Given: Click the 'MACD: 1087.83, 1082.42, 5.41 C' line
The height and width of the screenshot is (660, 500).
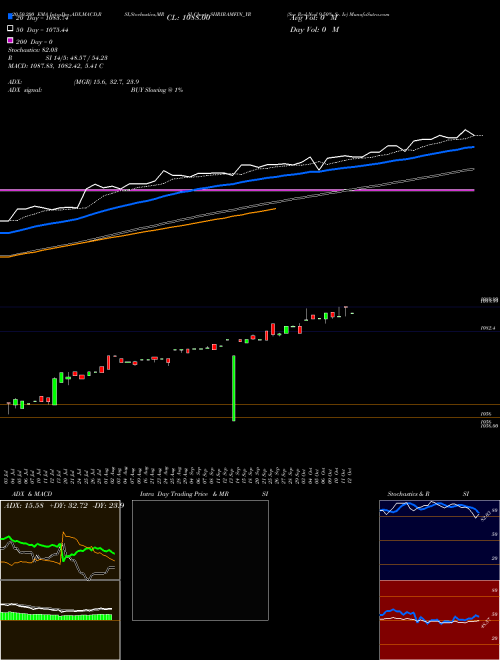Looking at the screenshot, I should 56,66.
